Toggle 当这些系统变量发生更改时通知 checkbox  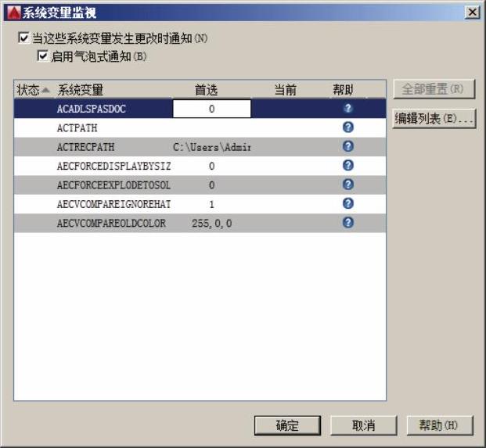click(x=23, y=38)
